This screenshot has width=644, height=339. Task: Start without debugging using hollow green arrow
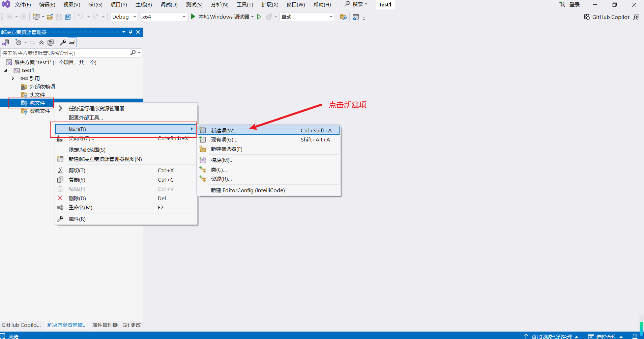click(x=259, y=17)
